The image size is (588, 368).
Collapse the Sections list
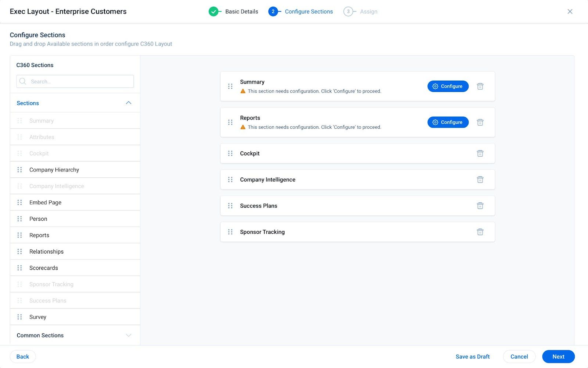coord(128,103)
